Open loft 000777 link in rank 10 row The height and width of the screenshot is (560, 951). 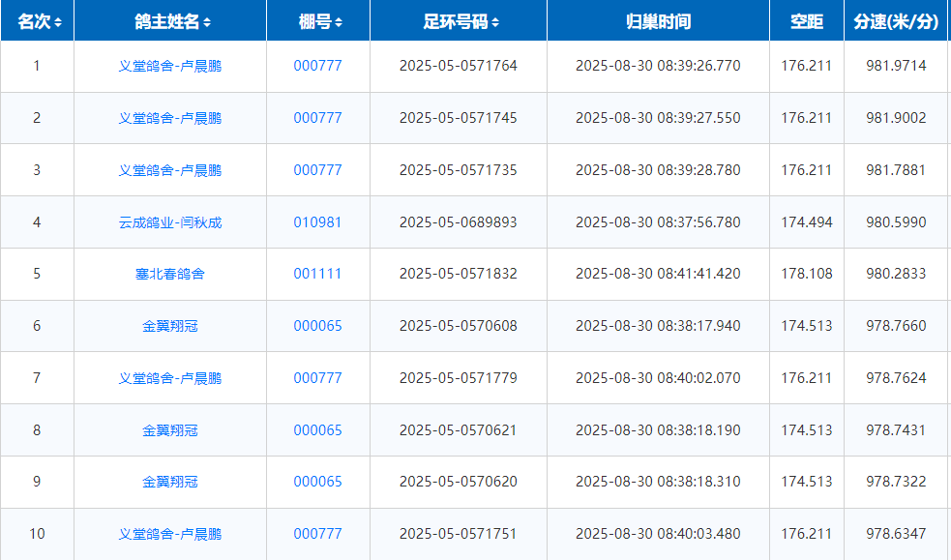317,534
